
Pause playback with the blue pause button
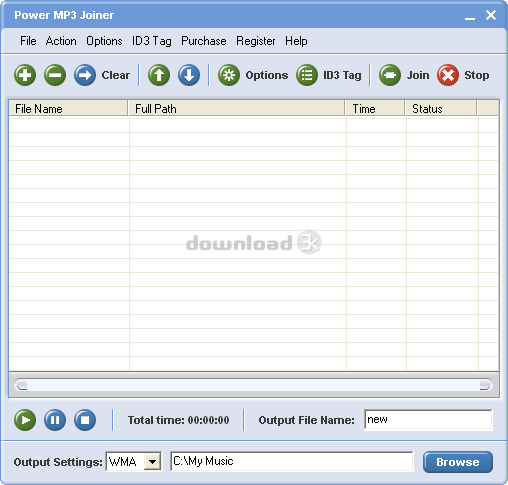tap(55, 420)
